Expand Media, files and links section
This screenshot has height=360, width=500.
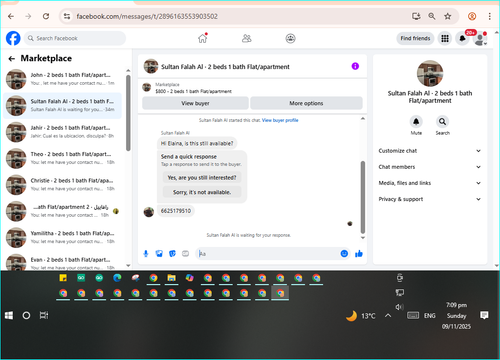[430, 183]
